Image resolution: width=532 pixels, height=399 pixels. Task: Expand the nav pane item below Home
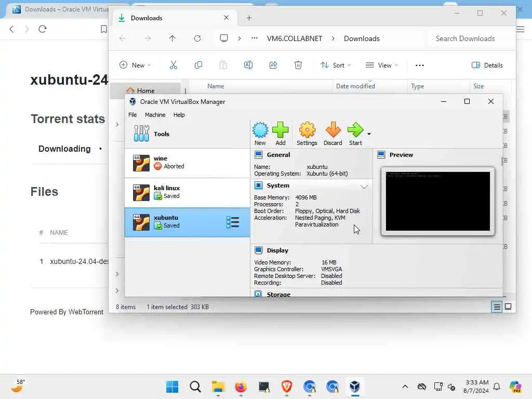pos(117,125)
